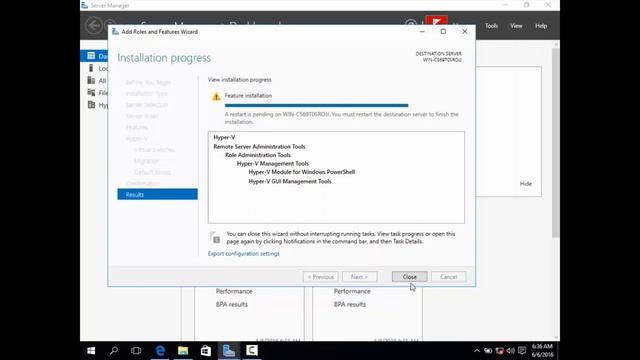Click the Server Manager title bar icon
The width and height of the screenshot is (640, 360).
[x=84, y=5]
